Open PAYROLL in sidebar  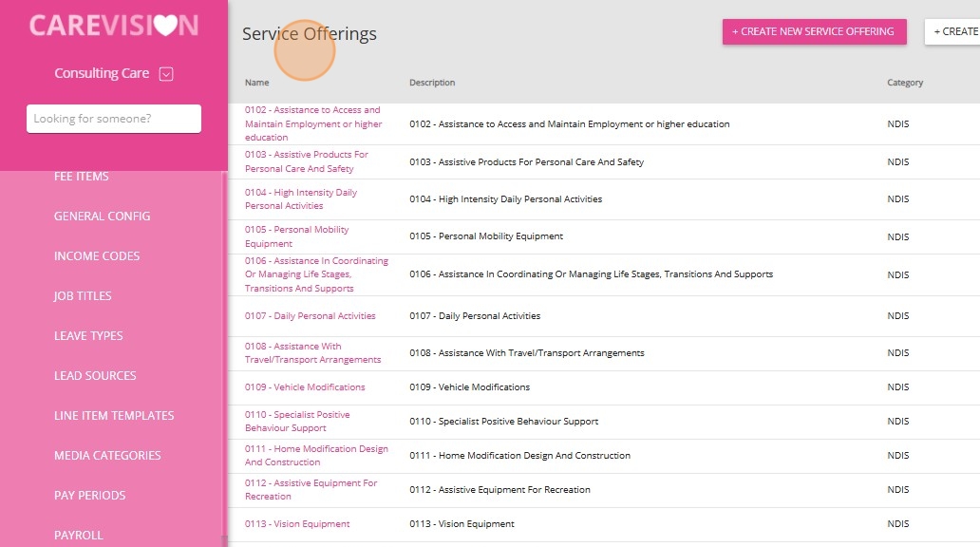[79, 536]
